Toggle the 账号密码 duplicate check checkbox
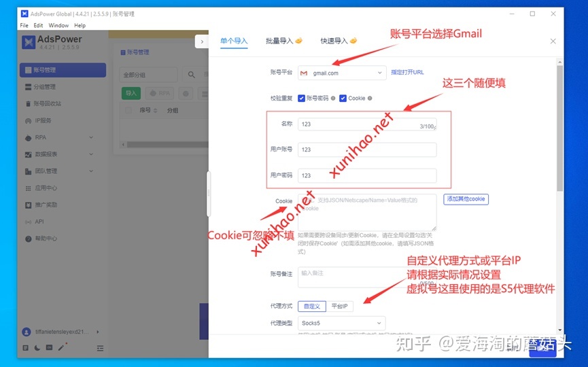Image resolution: width=588 pixels, height=367 pixels. [x=301, y=99]
